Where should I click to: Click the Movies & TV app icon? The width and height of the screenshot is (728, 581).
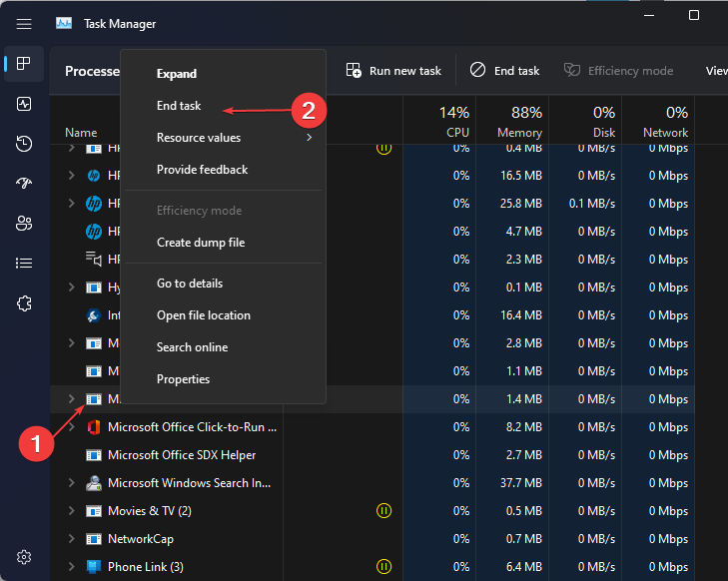coord(93,511)
